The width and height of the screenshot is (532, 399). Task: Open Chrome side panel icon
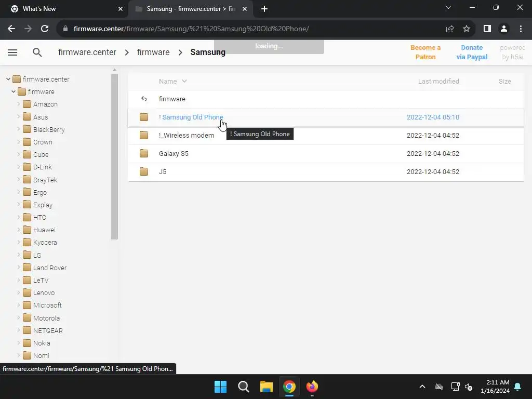487,29
